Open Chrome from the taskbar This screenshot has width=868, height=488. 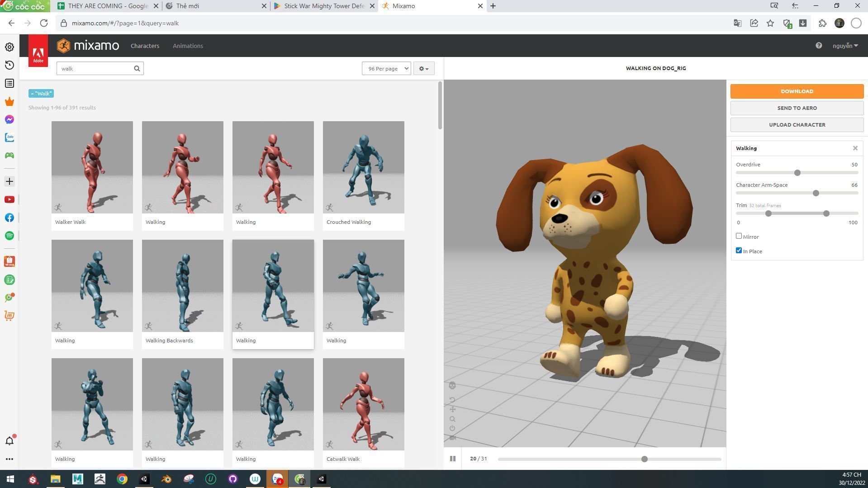[x=122, y=479]
